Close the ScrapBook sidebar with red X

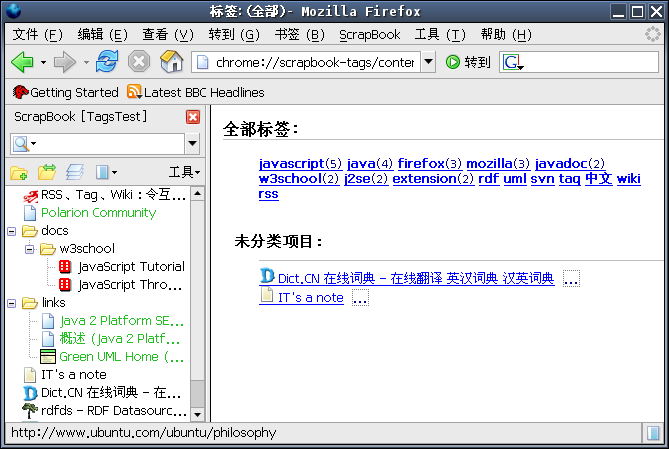(x=193, y=117)
